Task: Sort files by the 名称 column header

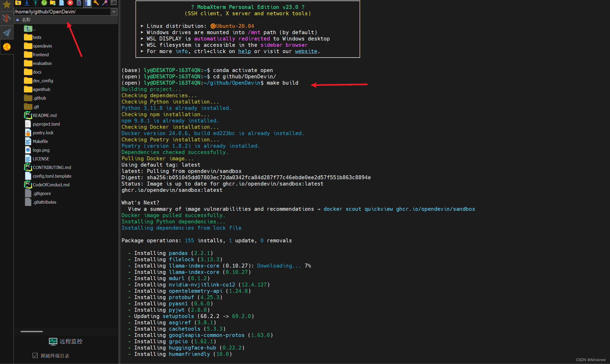Action: (x=26, y=20)
